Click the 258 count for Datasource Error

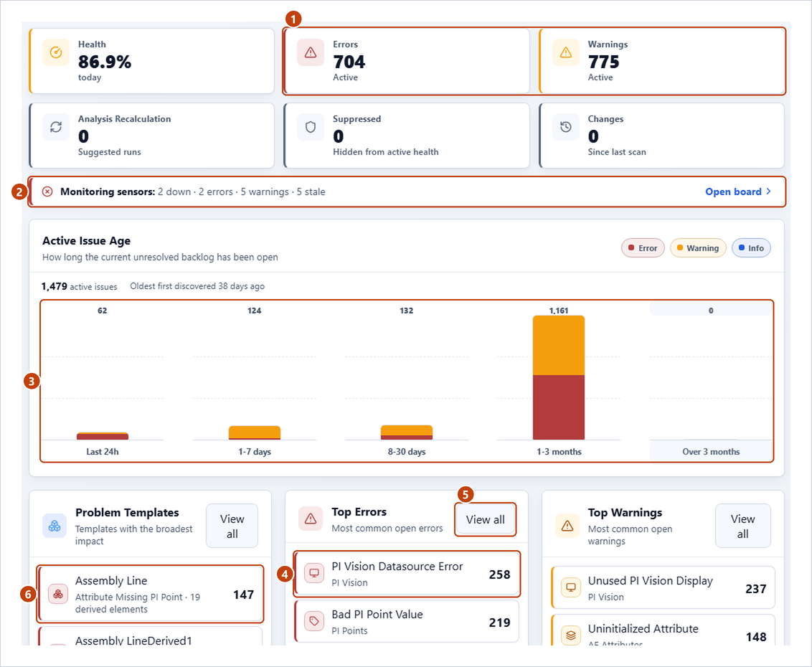point(500,574)
